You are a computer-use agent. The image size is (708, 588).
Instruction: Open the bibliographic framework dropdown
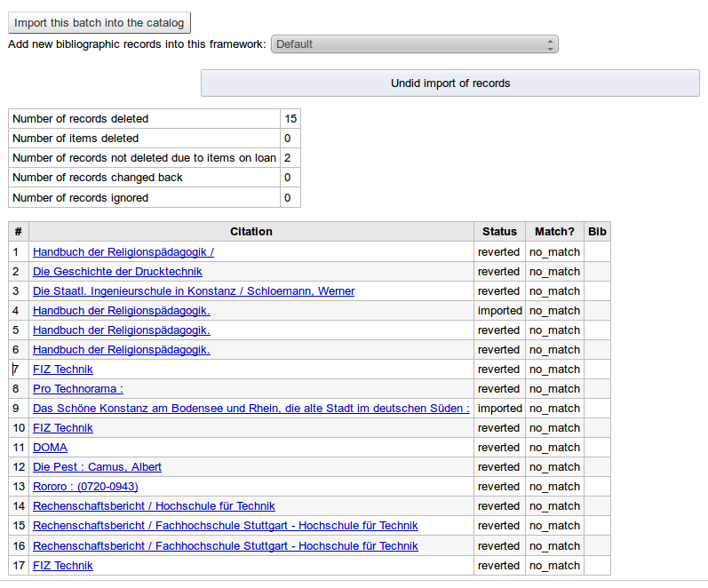click(x=414, y=44)
